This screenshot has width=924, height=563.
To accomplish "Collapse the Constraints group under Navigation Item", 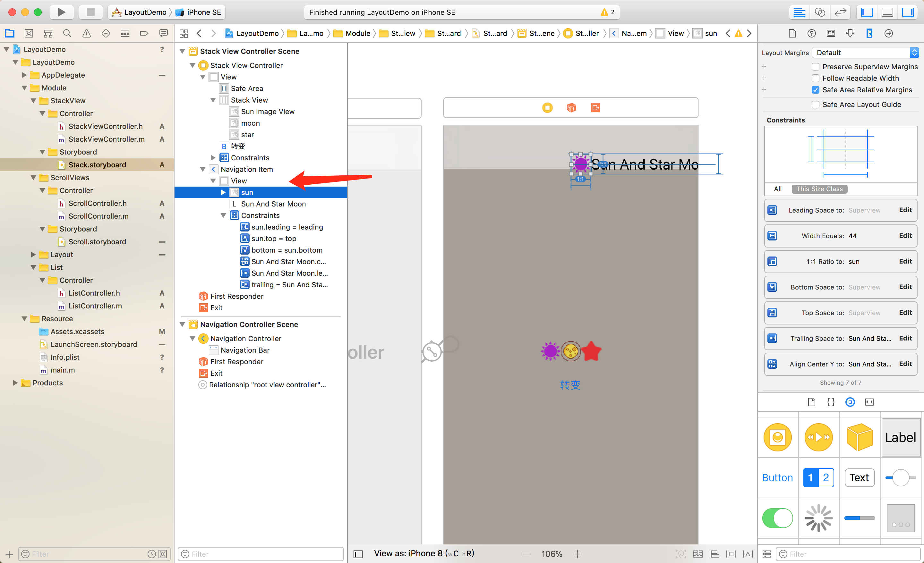I will pyautogui.click(x=223, y=215).
